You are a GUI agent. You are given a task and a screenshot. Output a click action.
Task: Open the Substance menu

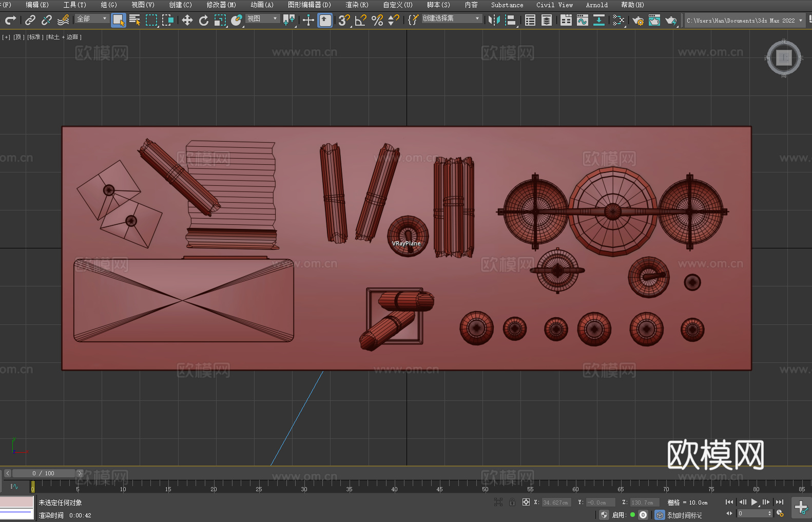[x=507, y=5]
